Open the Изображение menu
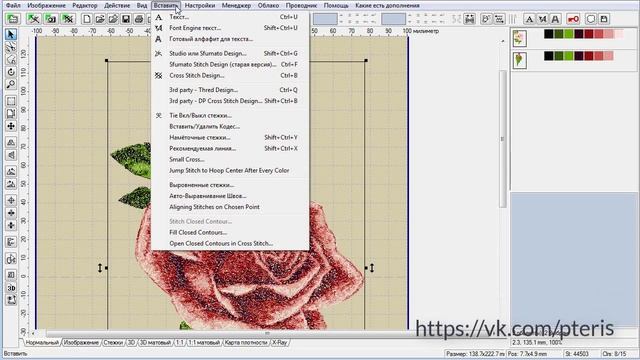Viewport: 640px width, 360px height. [x=47, y=6]
